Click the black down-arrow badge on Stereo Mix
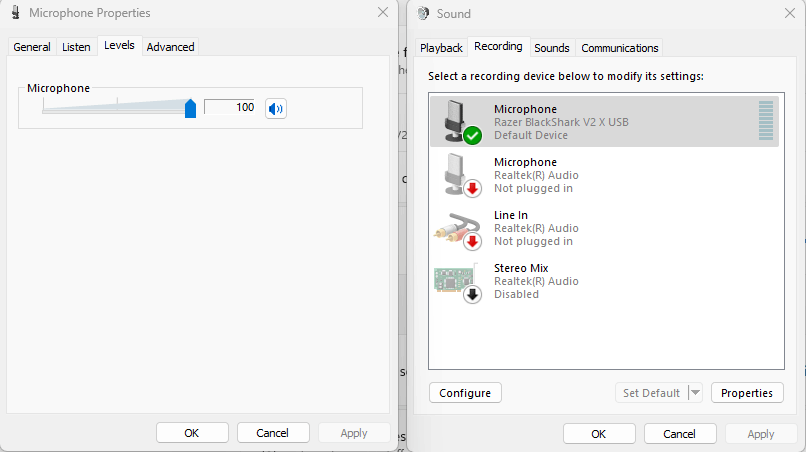 tap(472, 295)
